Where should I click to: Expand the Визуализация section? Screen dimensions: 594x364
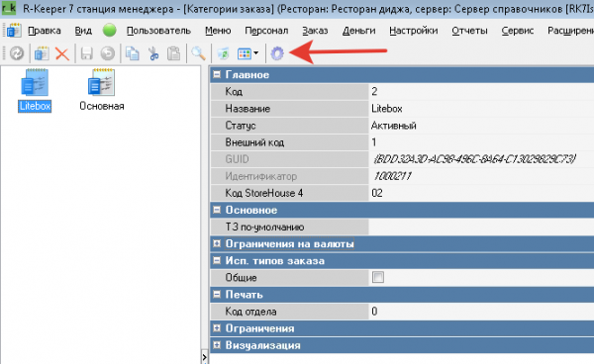click(217, 345)
